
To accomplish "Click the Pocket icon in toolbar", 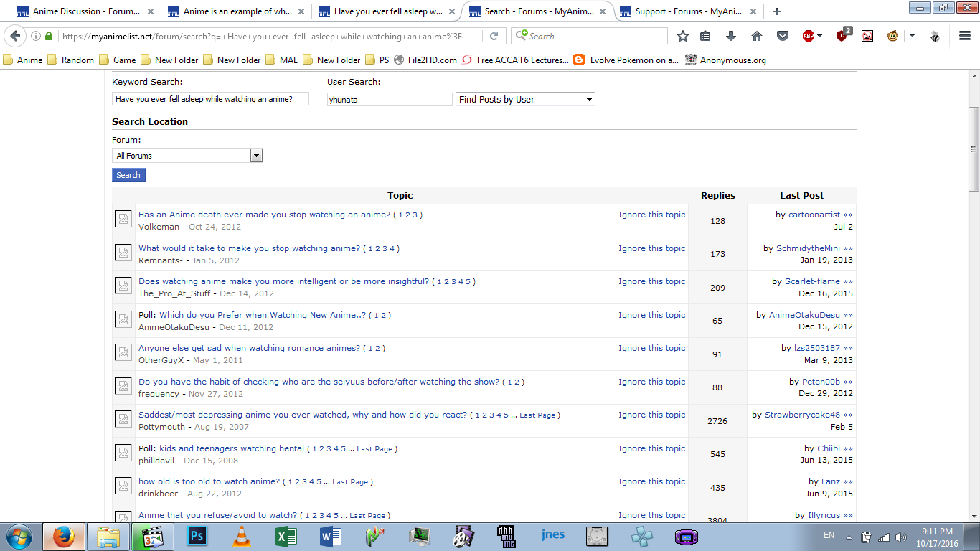I will coord(783,36).
